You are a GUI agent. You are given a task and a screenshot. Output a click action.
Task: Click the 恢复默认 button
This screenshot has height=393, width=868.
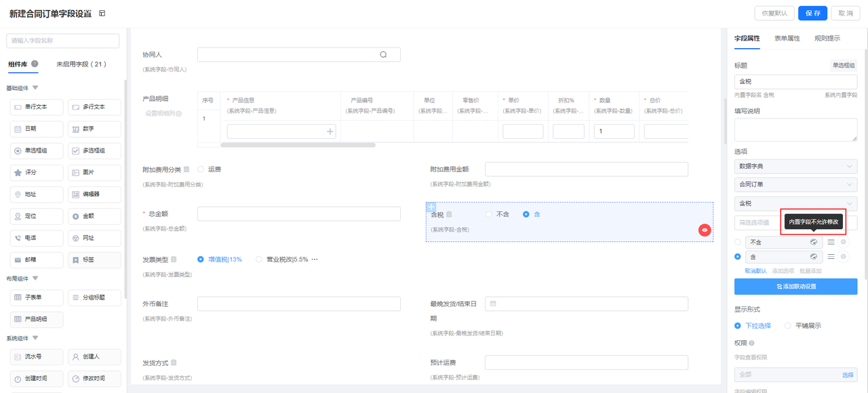pos(774,14)
